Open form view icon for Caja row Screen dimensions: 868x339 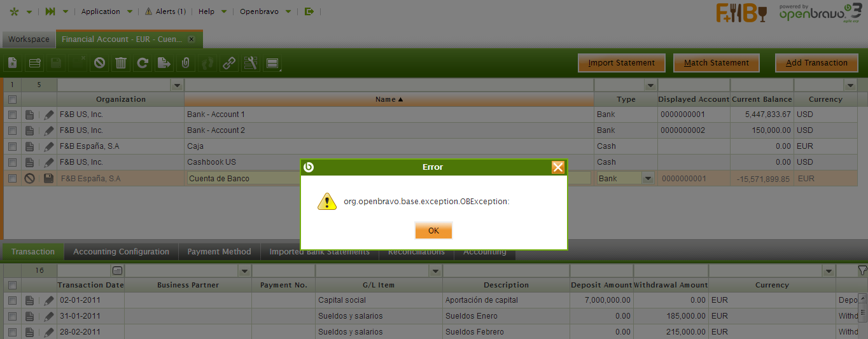pyautogui.click(x=29, y=146)
